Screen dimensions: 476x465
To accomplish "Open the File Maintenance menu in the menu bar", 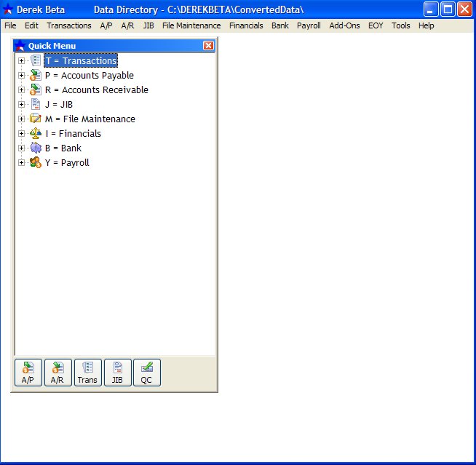I will tap(191, 25).
